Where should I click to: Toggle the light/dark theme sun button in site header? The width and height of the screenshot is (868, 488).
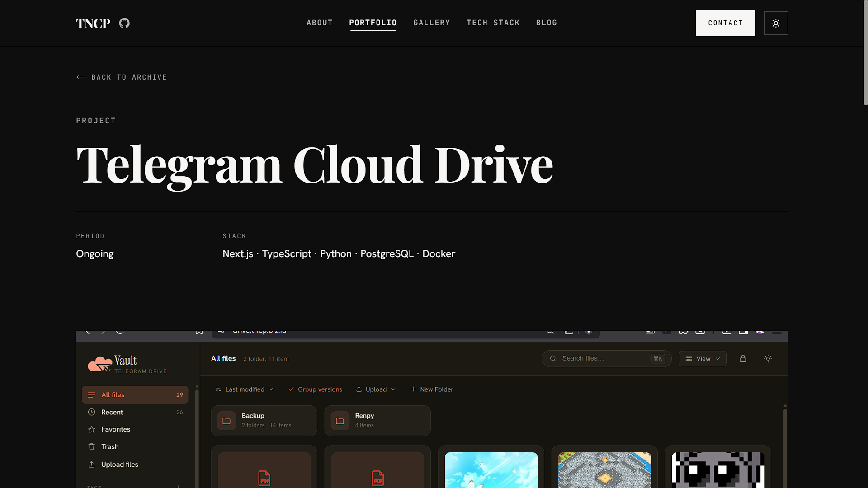(776, 23)
